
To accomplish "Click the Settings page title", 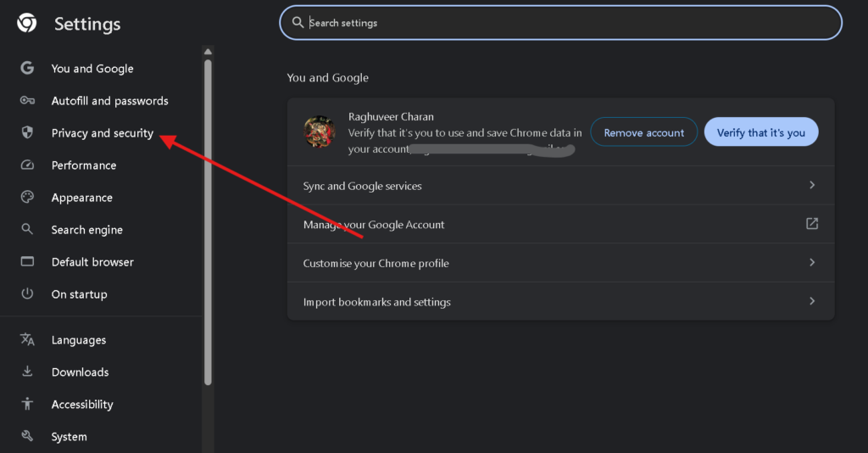I will tap(87, 24).
